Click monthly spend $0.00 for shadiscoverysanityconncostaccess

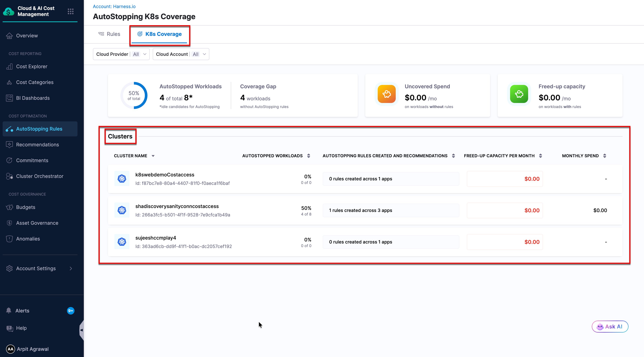600,210
